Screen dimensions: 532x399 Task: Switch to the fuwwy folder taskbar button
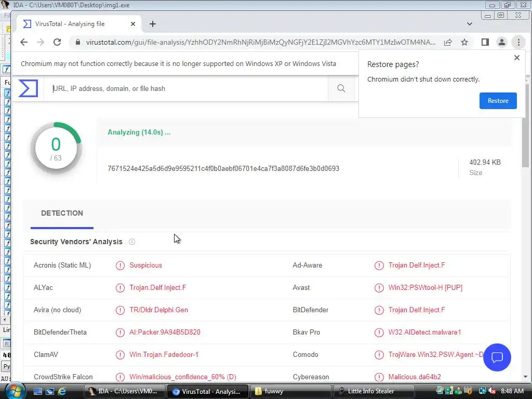point(290,391)
